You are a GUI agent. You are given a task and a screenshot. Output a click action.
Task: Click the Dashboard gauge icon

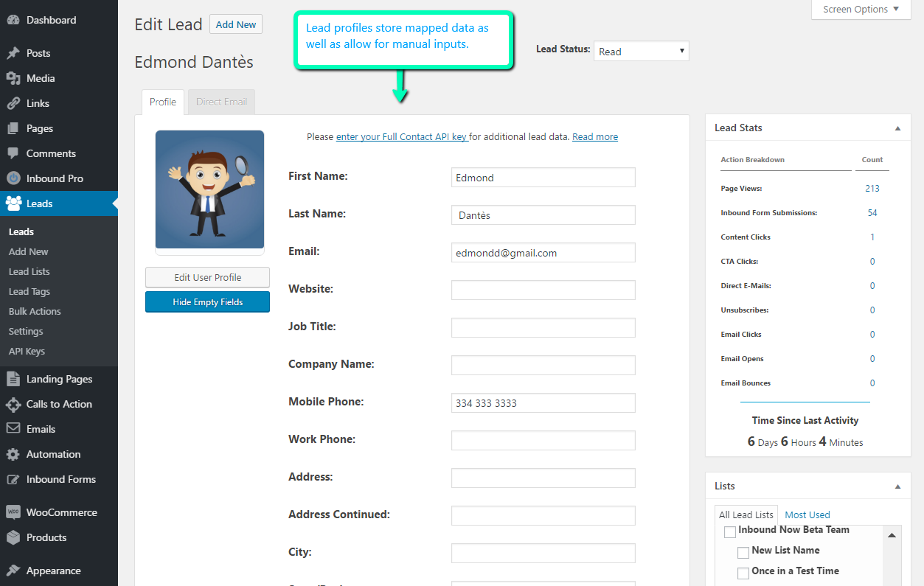coord(13,20)
